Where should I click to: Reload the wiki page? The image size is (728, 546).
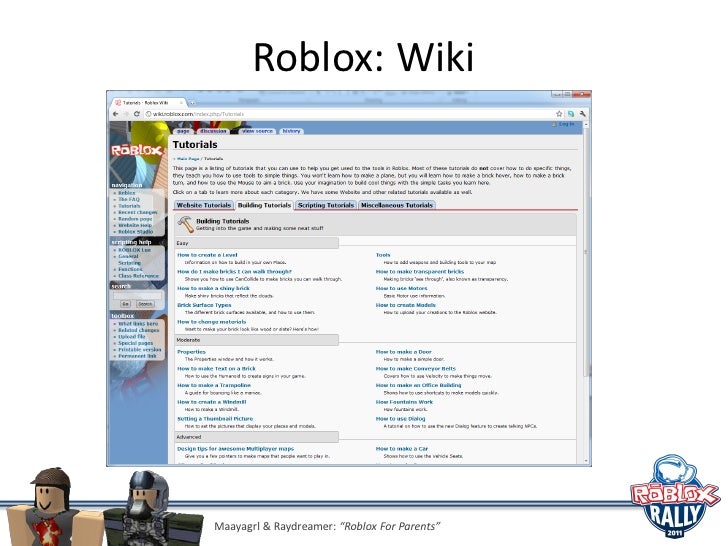pos(136,114)
